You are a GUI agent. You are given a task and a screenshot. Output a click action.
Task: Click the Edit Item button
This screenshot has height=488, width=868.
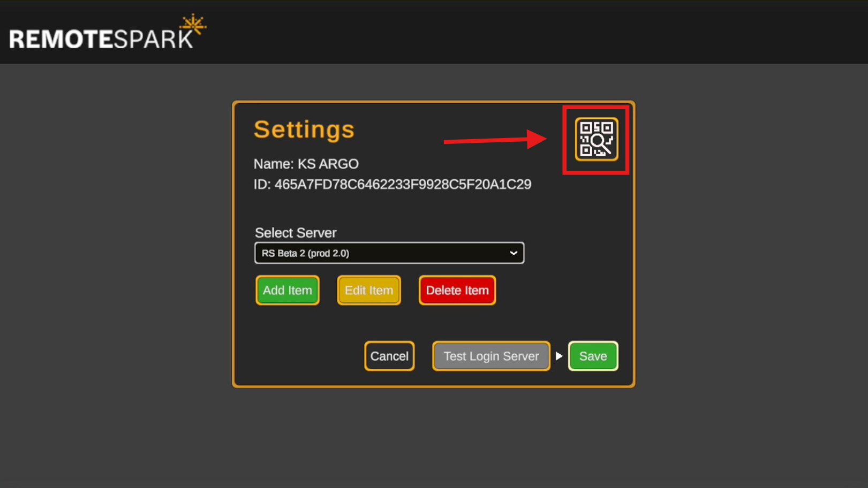click(369, 290)
